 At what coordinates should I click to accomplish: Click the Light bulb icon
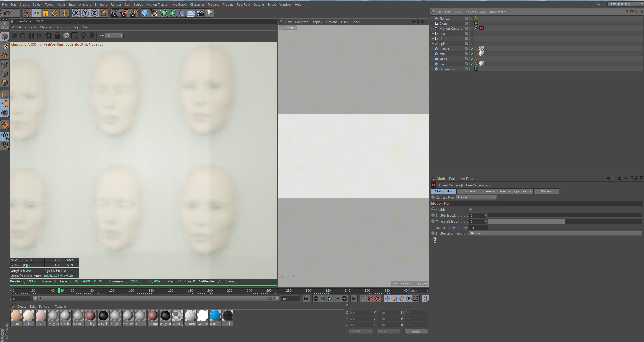click(x=209, y=13)
